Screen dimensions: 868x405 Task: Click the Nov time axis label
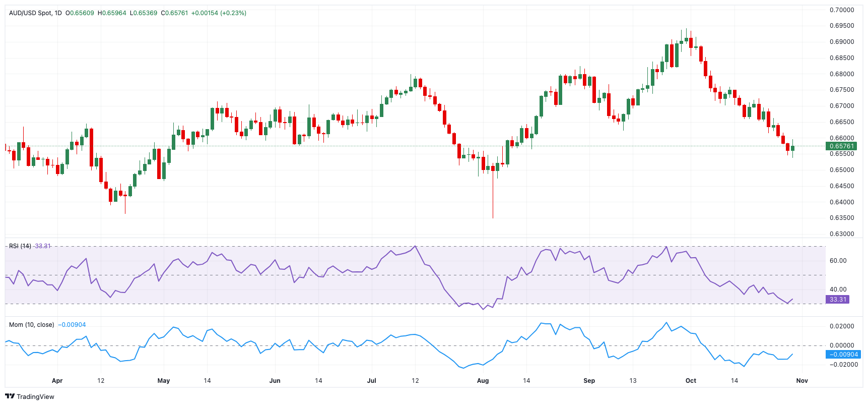(x=802, y=381)
